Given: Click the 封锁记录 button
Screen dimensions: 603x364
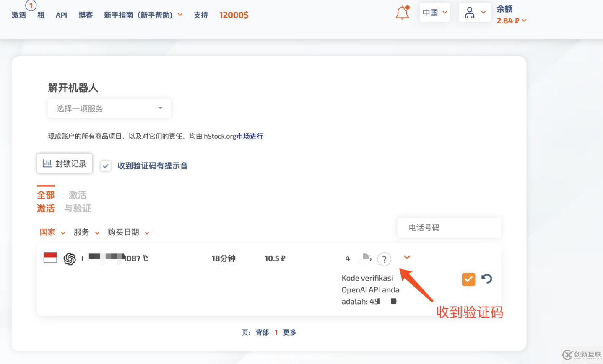Looking at the screenshot, I should tap(64, 163).
